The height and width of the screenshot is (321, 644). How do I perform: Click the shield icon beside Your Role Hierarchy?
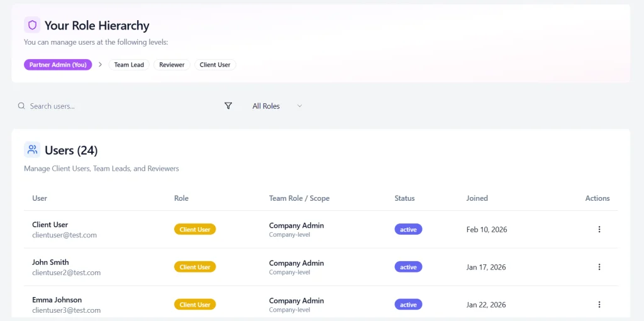point(32,25)
